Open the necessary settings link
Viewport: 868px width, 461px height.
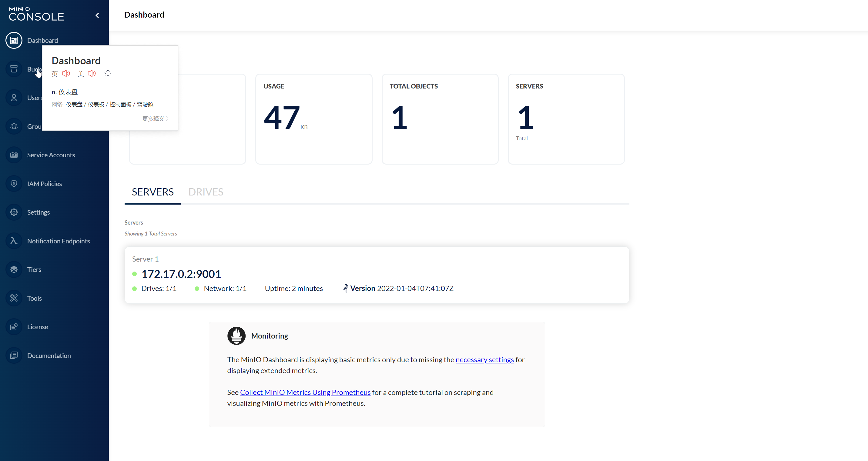484,360
